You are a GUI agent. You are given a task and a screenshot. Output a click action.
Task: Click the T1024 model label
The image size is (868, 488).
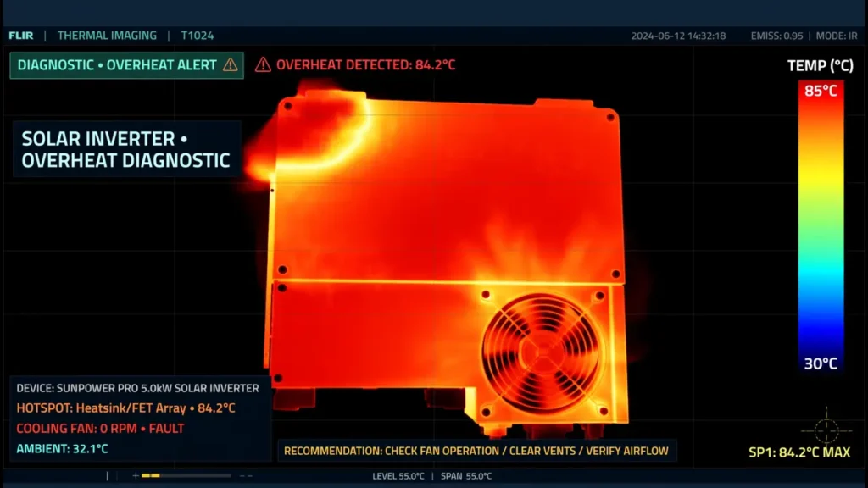[x=197, y=36]
